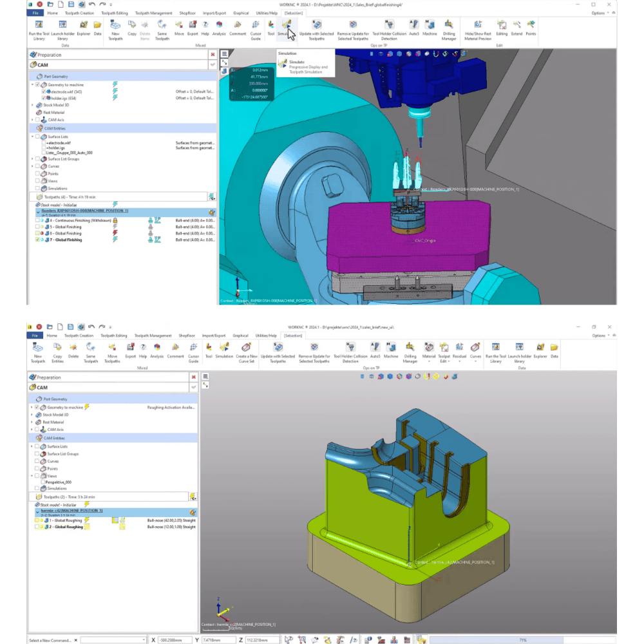Open the Shopfloor tab in lower window

coord(187,336)
